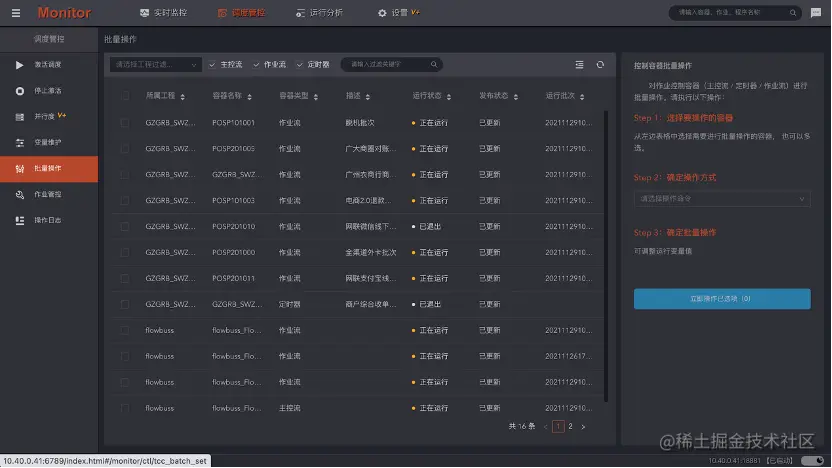Click the magnifier in the top search box

[793, 13]
